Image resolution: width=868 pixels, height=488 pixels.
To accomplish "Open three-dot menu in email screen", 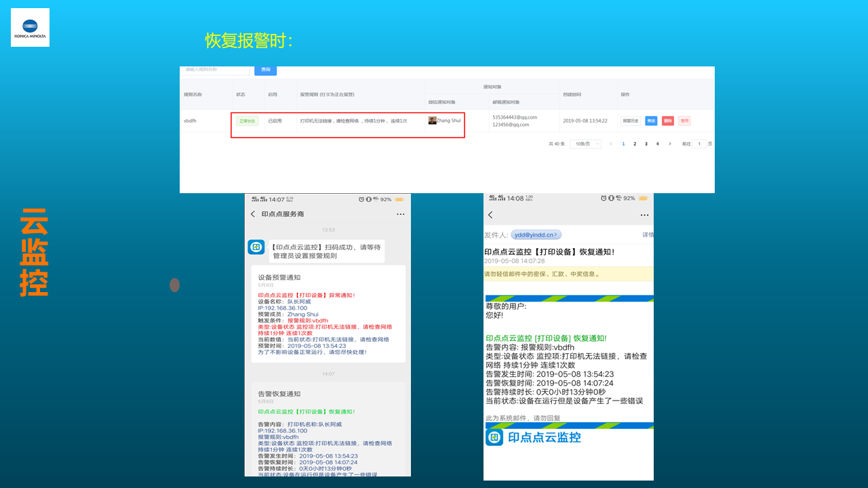I will click(644, 215).
